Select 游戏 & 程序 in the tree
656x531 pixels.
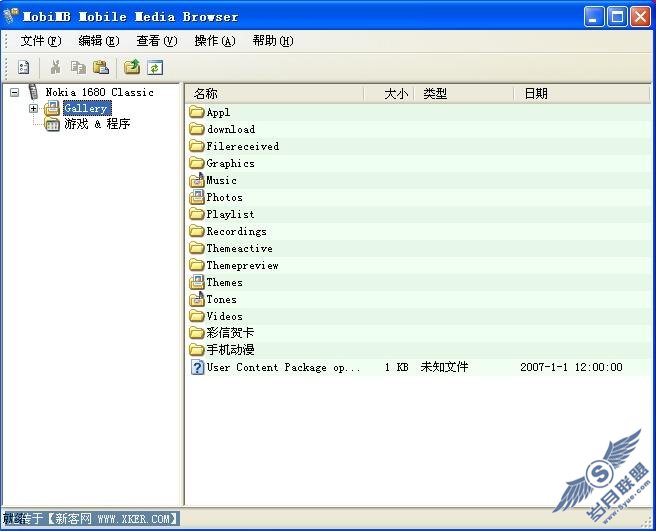pyautogui.click(x=97, y=124)
